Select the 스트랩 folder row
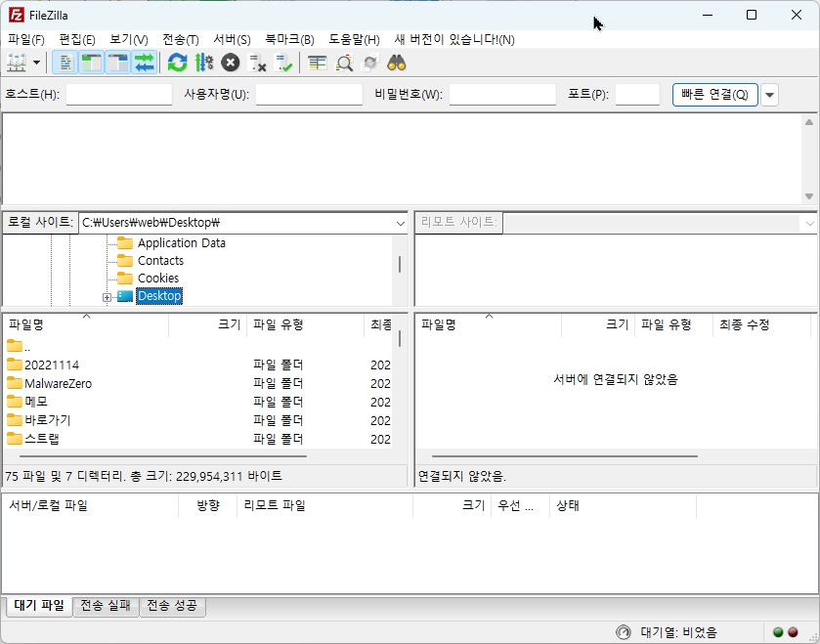This screenshot has width=820, height=644. coord(198,439)
